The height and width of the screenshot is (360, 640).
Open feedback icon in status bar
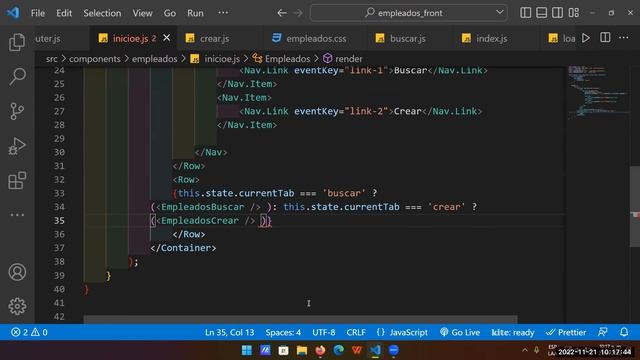(603, 332)
